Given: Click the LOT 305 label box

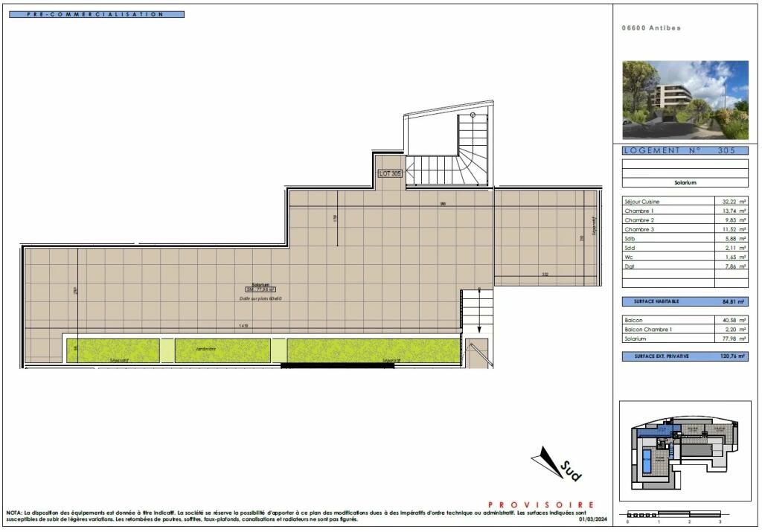Looking at the screenshot, I should coord(391,173).
